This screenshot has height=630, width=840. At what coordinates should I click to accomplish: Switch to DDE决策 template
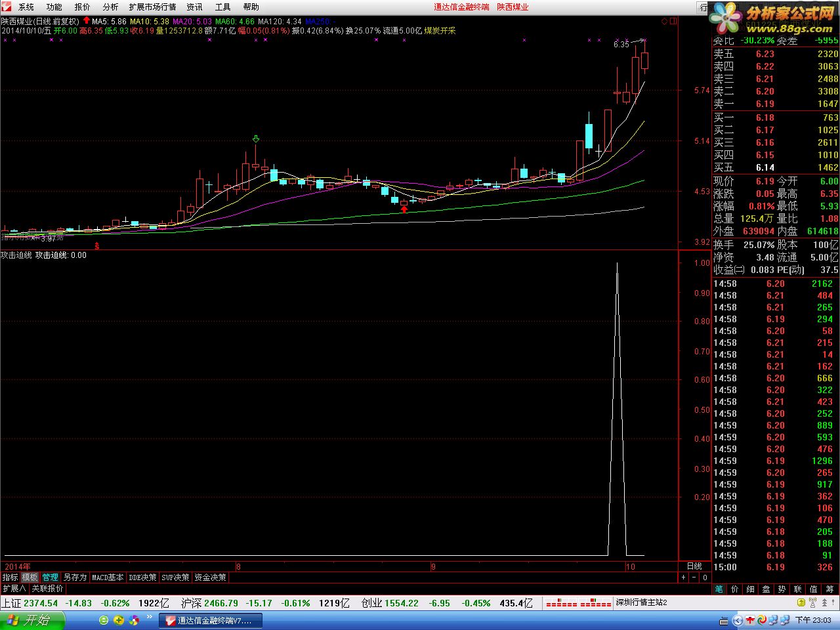coord(143,577)
